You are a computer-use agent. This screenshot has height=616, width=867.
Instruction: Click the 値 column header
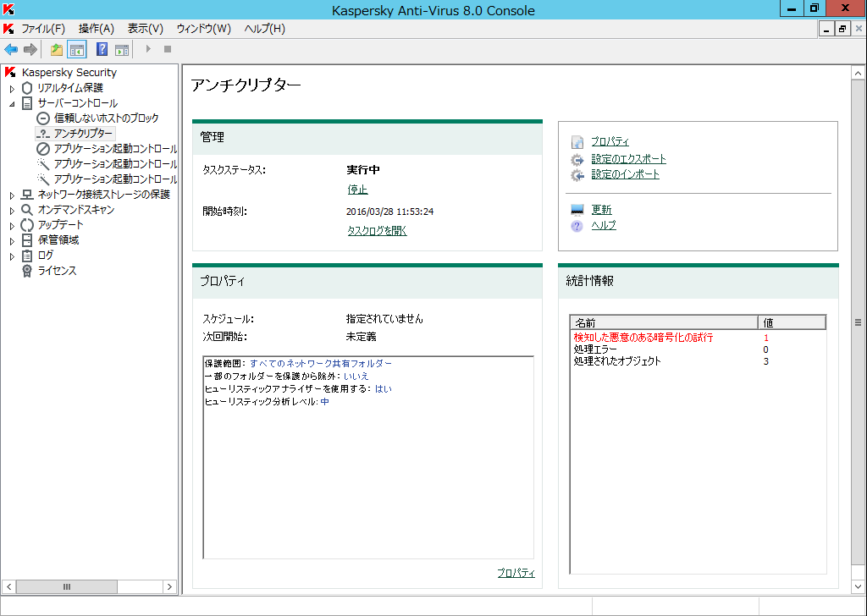click(792, 322)
